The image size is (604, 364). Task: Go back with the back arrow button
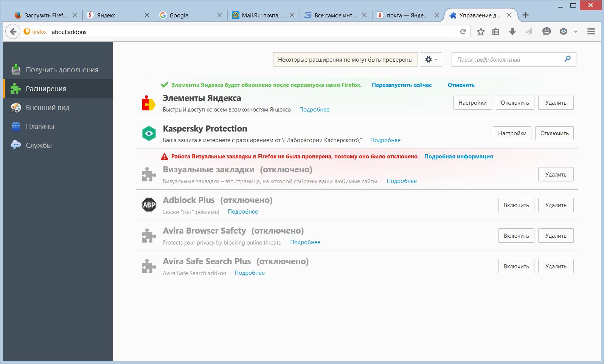click(13, 31)
